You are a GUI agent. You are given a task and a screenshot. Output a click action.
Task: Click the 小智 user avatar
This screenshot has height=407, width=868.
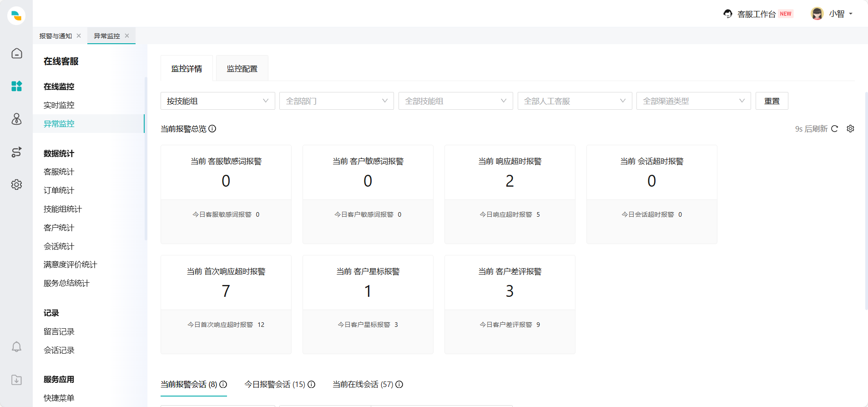817,14
